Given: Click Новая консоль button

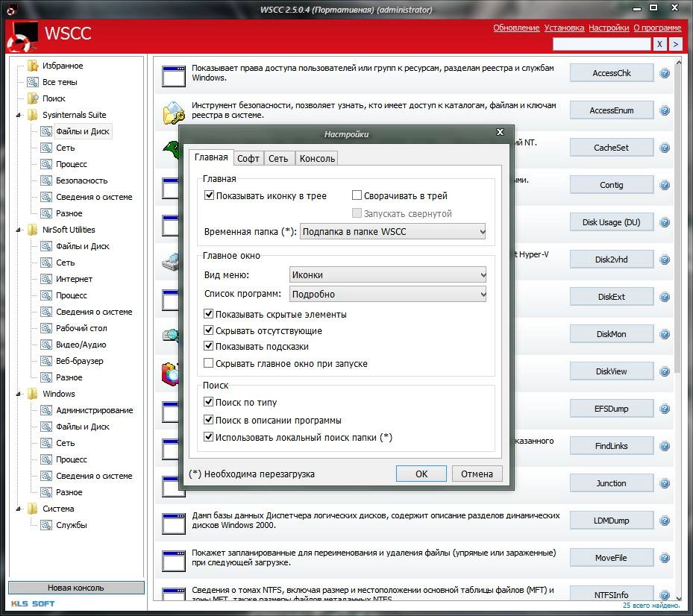Looking at the screenshot, I should pos(76,588).
